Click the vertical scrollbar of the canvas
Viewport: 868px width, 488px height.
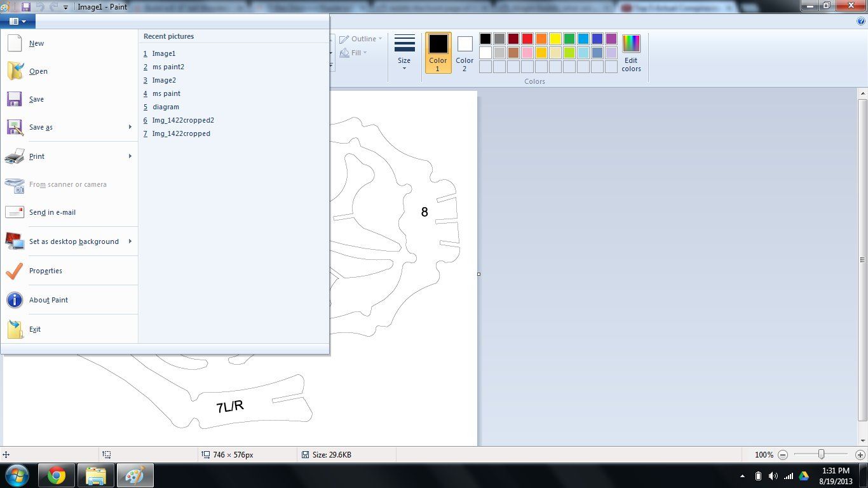(x=862, y=259)
